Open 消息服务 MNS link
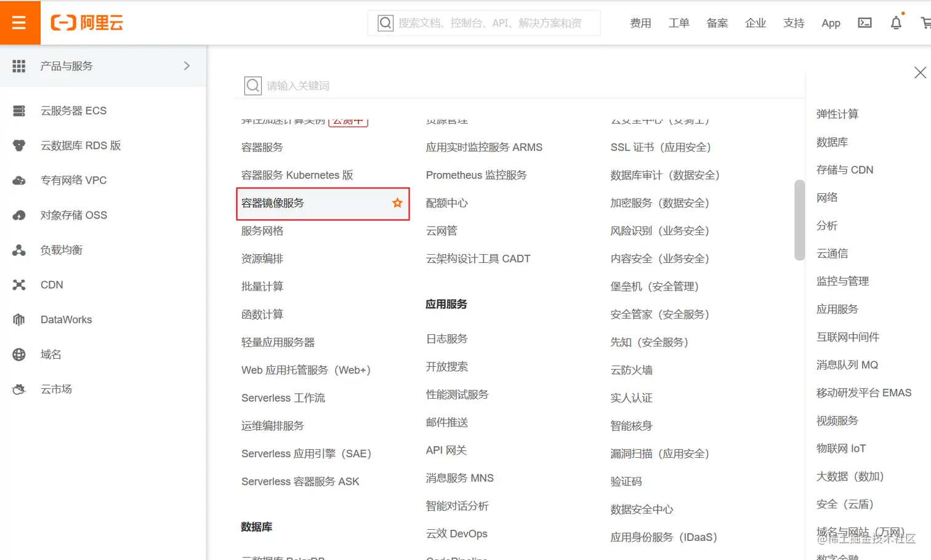Image resolution: width=931 pixels, height=560 pixels. [460, 478]
